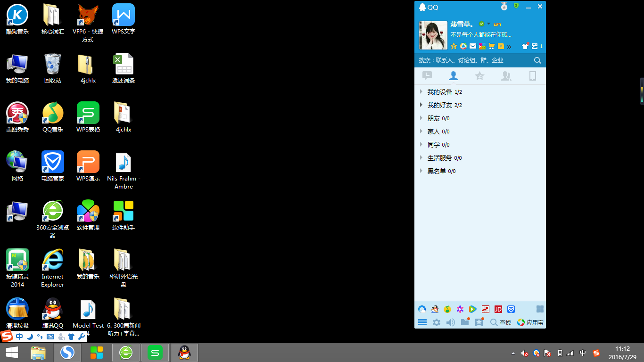Switch to the groups tab in QQ

[x=506, y=75]
